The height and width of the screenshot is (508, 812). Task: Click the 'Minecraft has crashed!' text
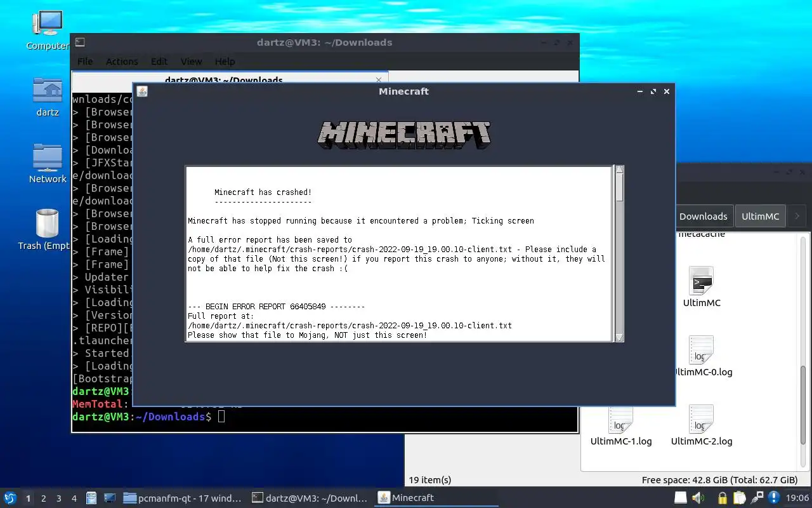[x=263, y=192]
